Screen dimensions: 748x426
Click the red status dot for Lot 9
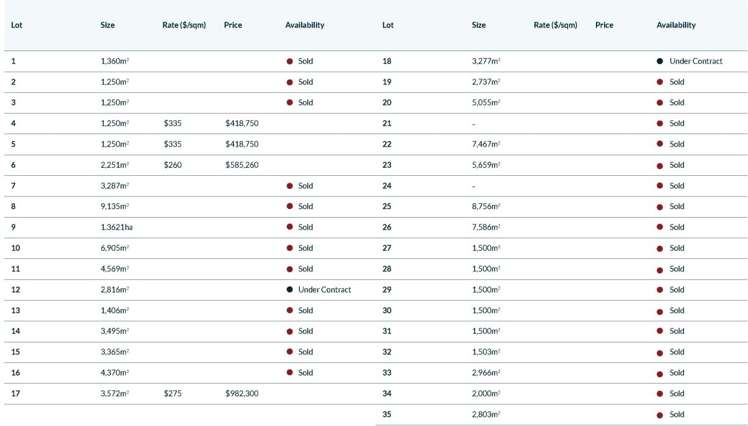pyautogui.click(x=290, y=227)
